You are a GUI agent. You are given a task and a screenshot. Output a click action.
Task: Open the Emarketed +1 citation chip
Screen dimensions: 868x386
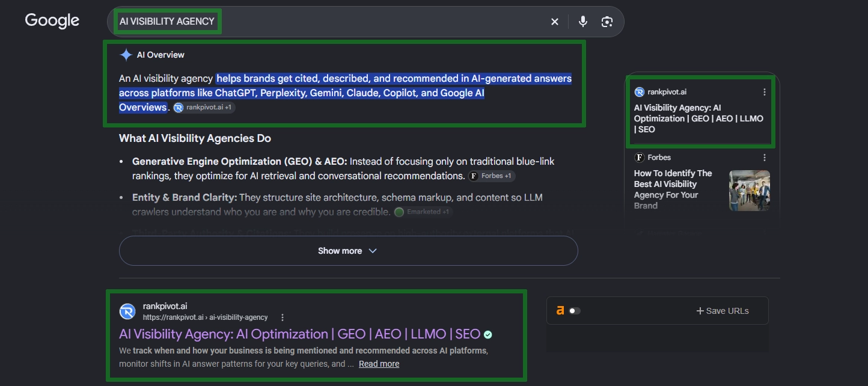(423, 212)
